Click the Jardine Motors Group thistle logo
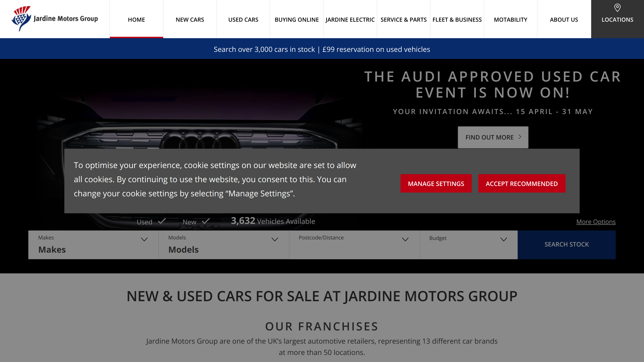The height and width of the screenshot is (362, 644). (x=21, y=18)
